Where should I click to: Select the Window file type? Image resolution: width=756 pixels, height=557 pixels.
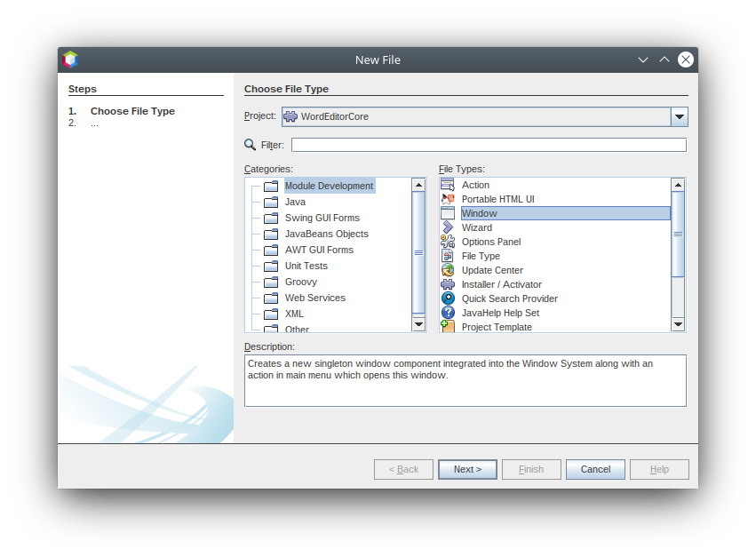(x=479, y=213)
